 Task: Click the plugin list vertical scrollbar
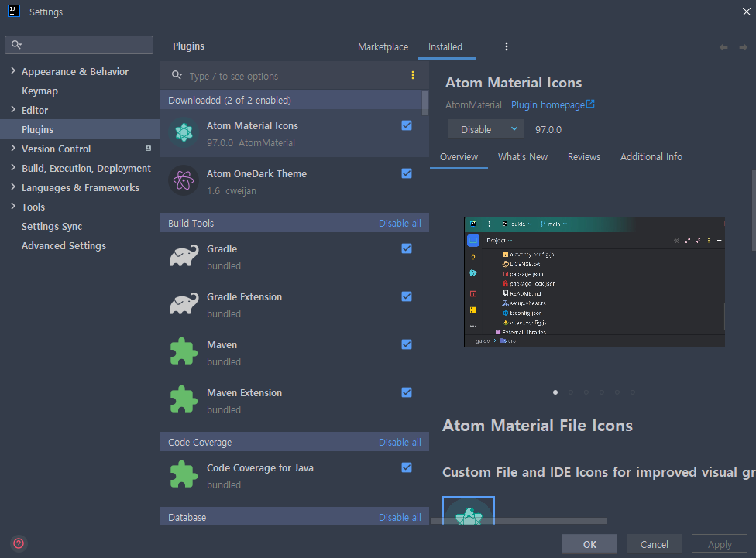click(425, 103)
